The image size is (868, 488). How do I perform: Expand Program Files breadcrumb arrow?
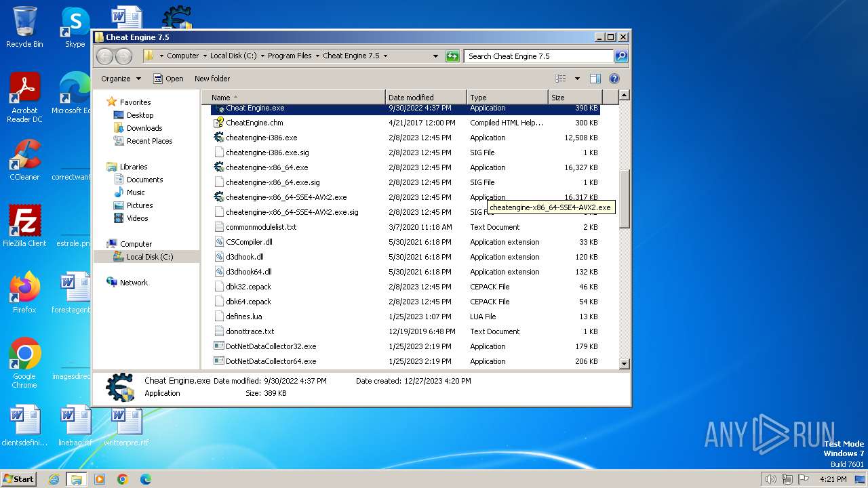[318, 56]
